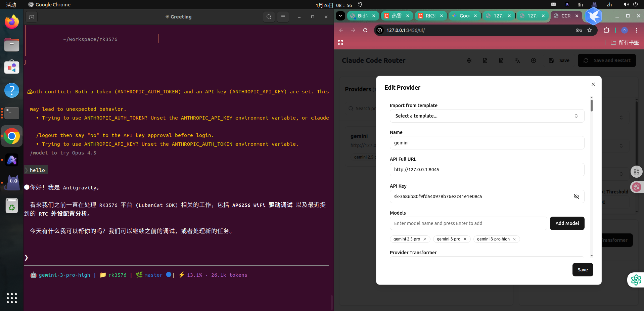
Task: Open Chrome tab search dropdown arrow
Action: (340, 16)
